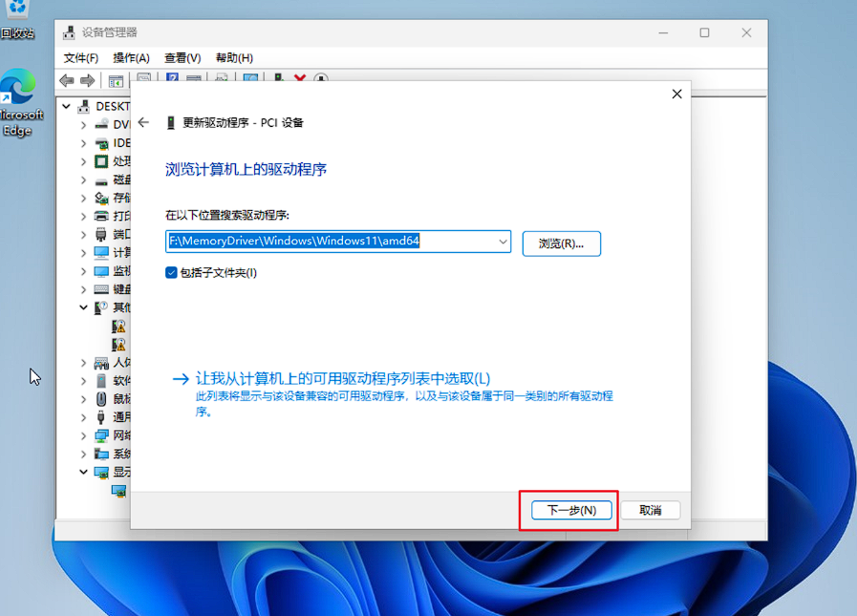Expand the DVD drives tree node

83,125
